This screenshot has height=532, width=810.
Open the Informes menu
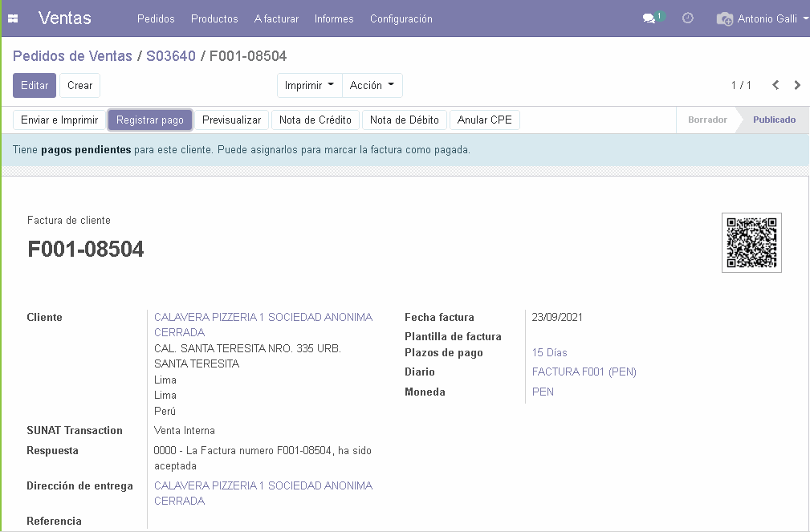(334, 18)
